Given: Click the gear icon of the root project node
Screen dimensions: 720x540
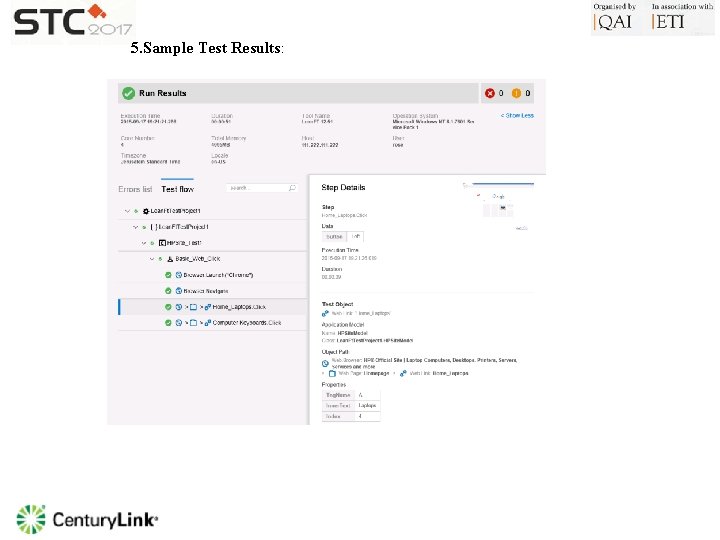Looking at the screenshot, I should click(146, 211).
